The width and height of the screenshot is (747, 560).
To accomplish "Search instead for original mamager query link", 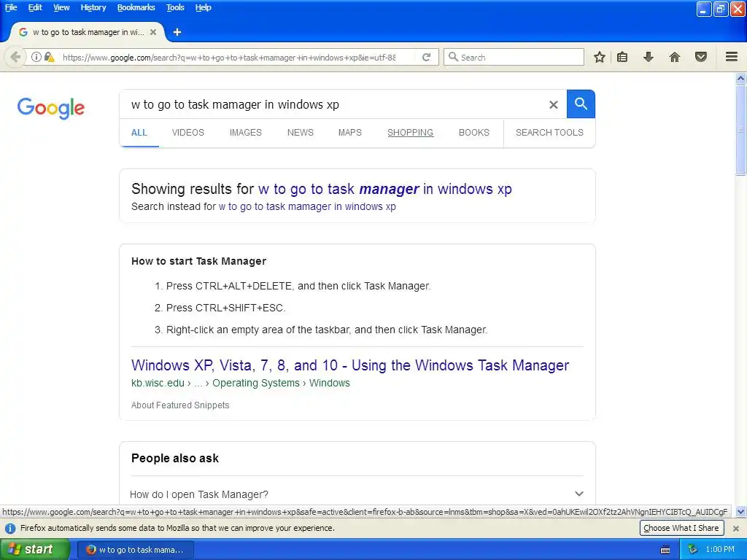I will tap(307, 206).
